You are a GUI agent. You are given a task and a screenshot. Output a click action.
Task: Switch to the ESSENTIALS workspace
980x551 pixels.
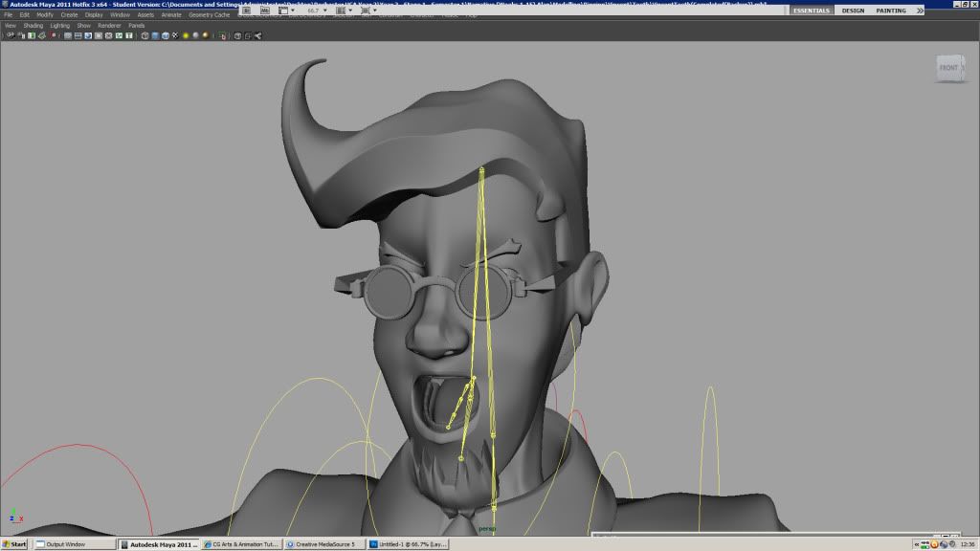812,11
